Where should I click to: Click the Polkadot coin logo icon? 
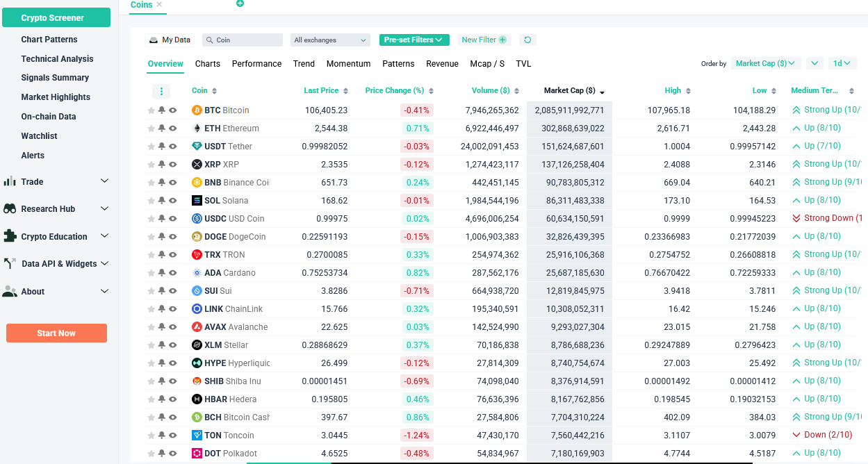click(x=197, y=454)
